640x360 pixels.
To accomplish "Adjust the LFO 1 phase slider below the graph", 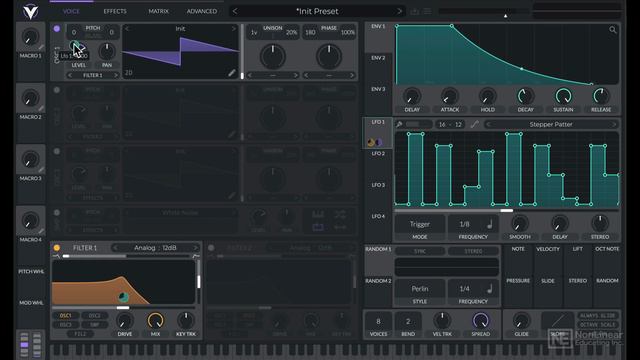I will pos(507,211).
